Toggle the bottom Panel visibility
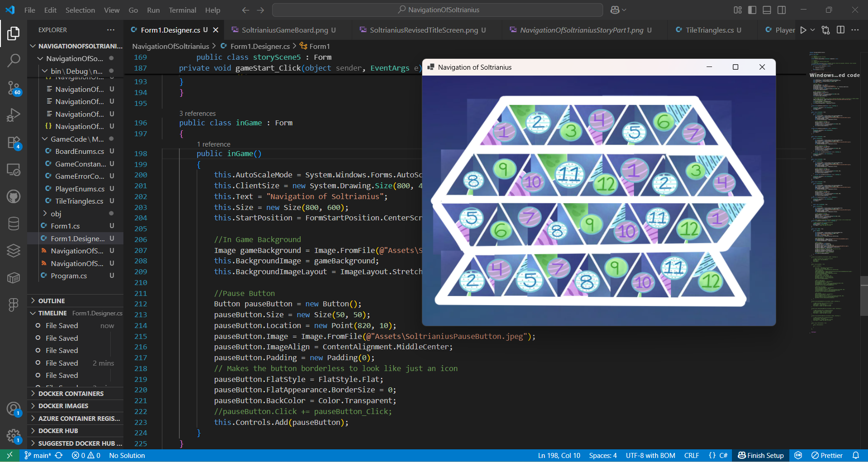This screenshot has height=462, width=868. 767,10
